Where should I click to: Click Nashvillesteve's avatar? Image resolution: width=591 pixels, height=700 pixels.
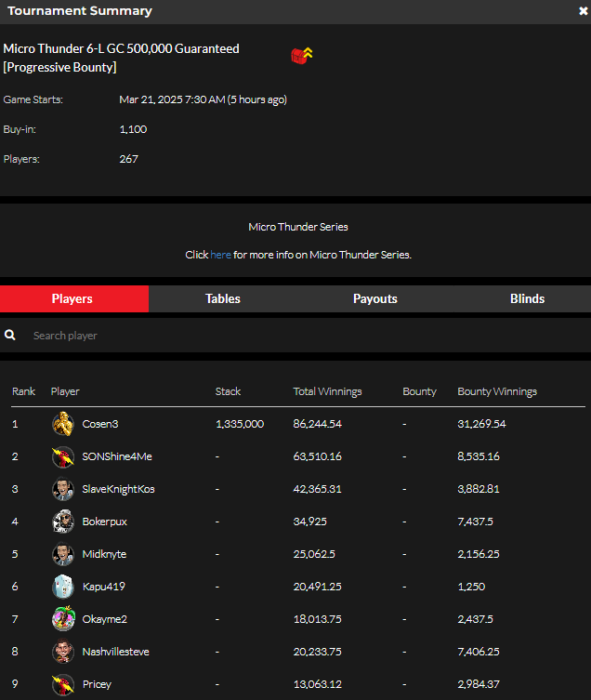(x=63, y=652)
